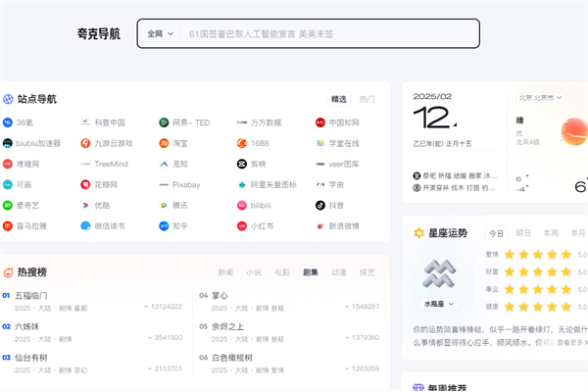Viewport: 588px width, 392px height.
Task: Click the 中国知网 icon
Action: pos(319,122)
